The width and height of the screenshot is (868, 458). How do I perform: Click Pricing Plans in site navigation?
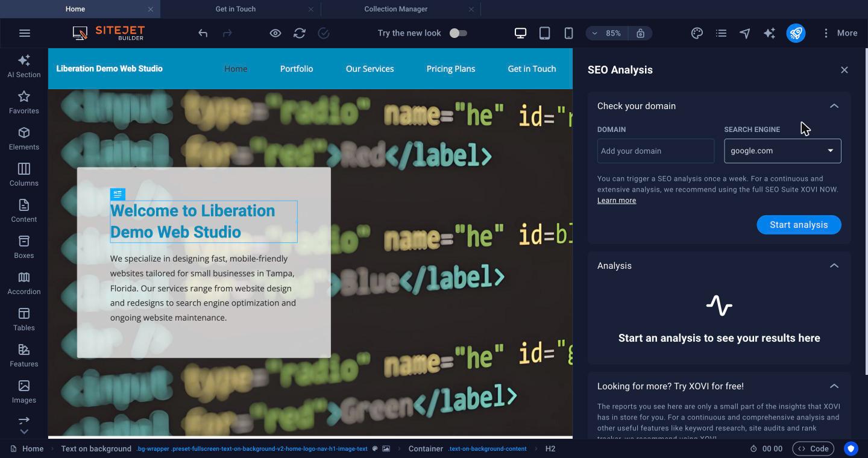(451, 69)
